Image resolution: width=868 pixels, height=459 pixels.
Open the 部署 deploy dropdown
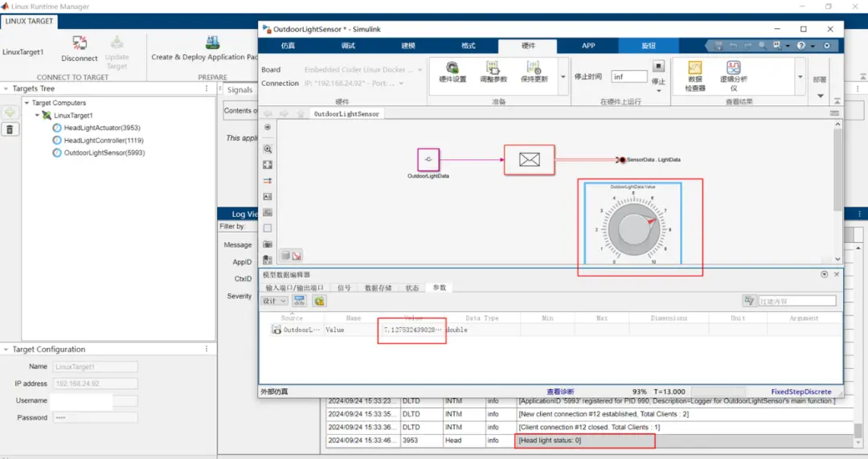[x=820, y=96]
